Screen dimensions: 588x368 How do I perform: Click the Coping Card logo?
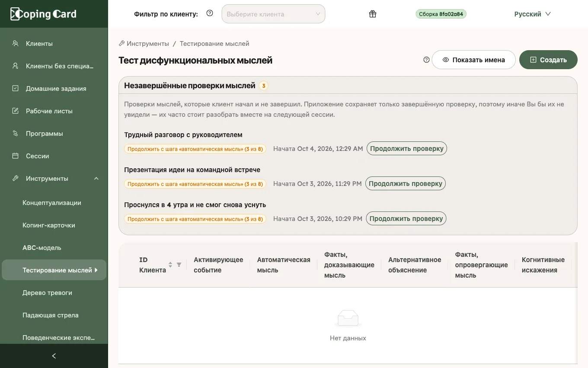click(43, 14)
